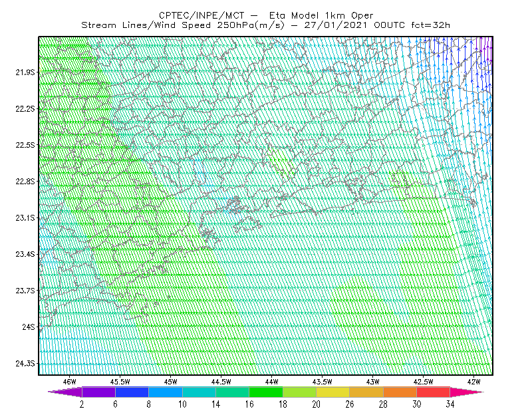Viewport: 532px width, 411px height.
Task: Click the dark blue 6-8 colorbar swatch
Action: 132,392
